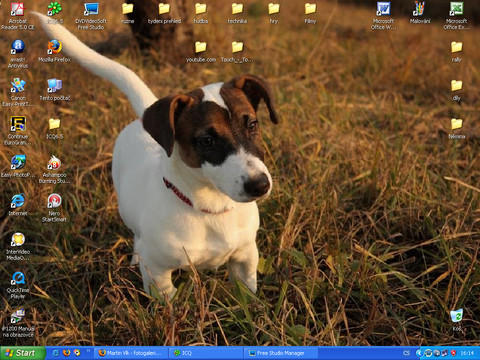Click the CS language indicator
Viewport: 480px width, 360px height.
click(406, 353)
